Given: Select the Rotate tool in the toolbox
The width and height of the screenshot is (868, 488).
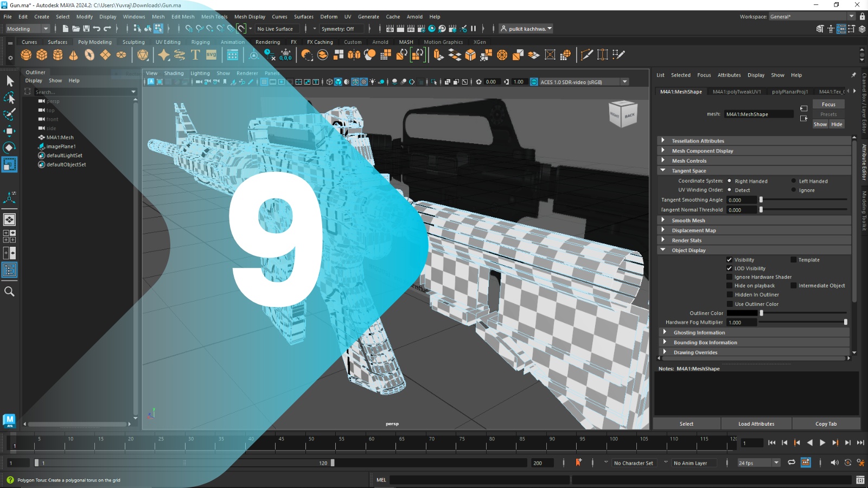Looking at the screenshot, I should pos(10,147).
